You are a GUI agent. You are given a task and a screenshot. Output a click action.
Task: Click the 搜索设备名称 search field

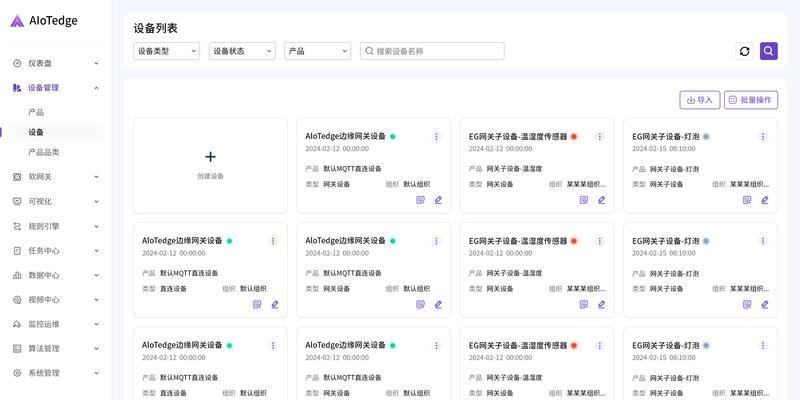pyautogui.click(x=432, y=51)
